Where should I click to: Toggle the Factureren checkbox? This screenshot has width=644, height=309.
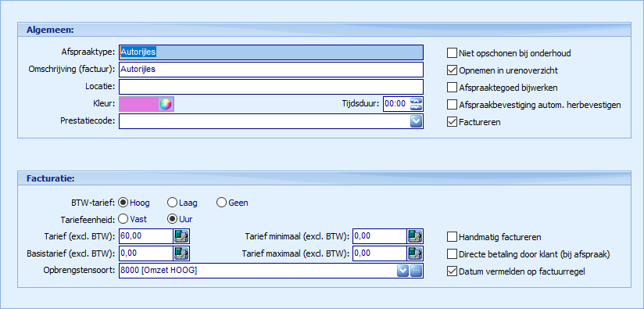click(x=452, y=122)
